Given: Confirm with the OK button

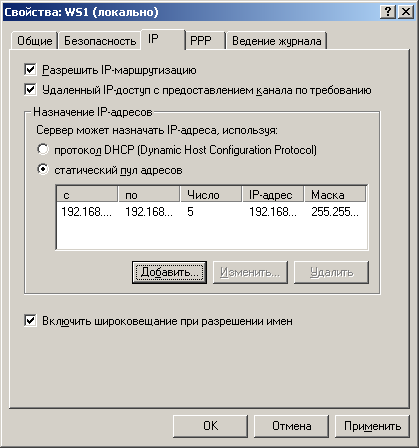Looking at the screenshot, I should 210,426.
